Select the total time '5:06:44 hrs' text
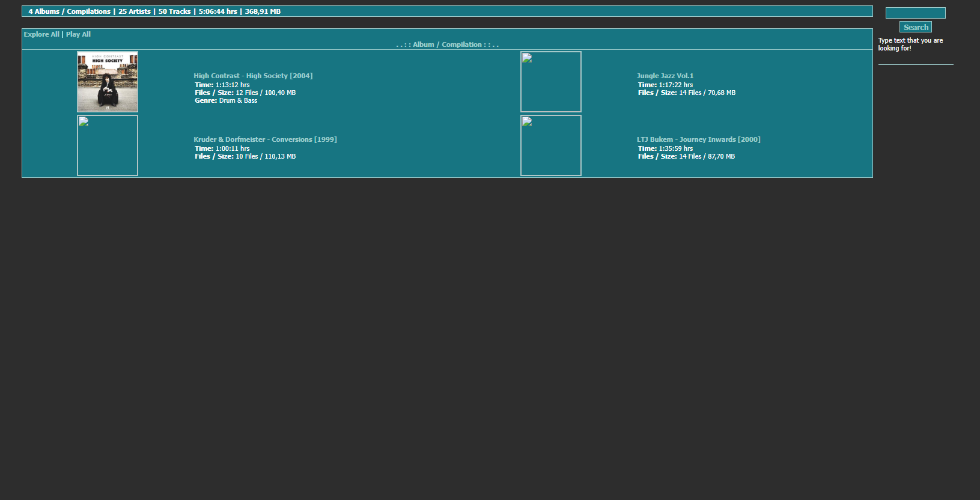The width and height of the screenshot is (980, 500). point(218,11)
